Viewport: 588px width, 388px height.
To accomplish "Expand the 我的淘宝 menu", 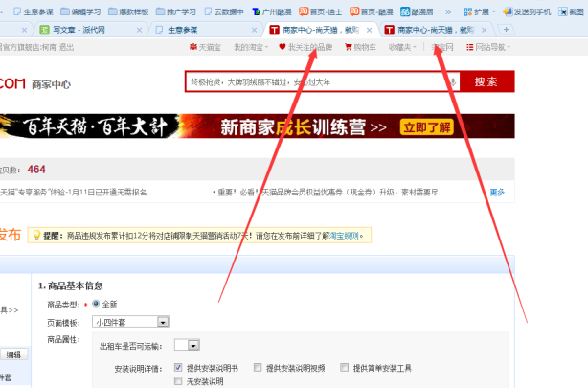I will [x=251, y=47].
